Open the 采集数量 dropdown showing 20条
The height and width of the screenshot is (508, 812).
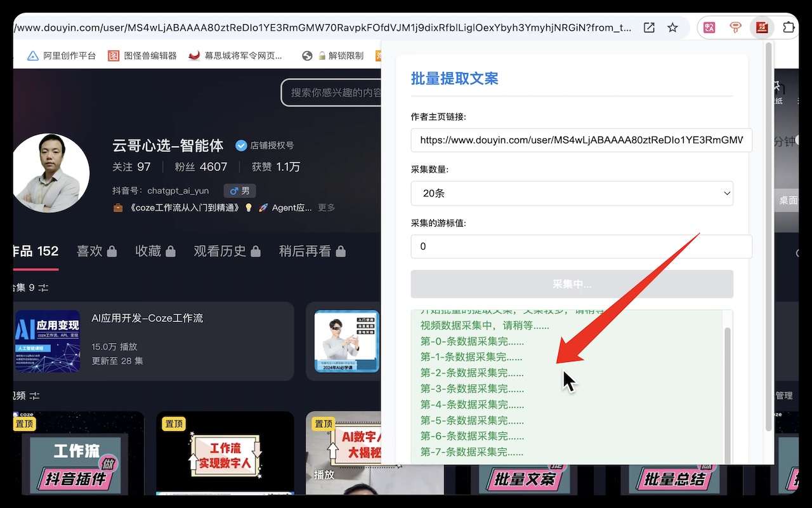[571, 193]
